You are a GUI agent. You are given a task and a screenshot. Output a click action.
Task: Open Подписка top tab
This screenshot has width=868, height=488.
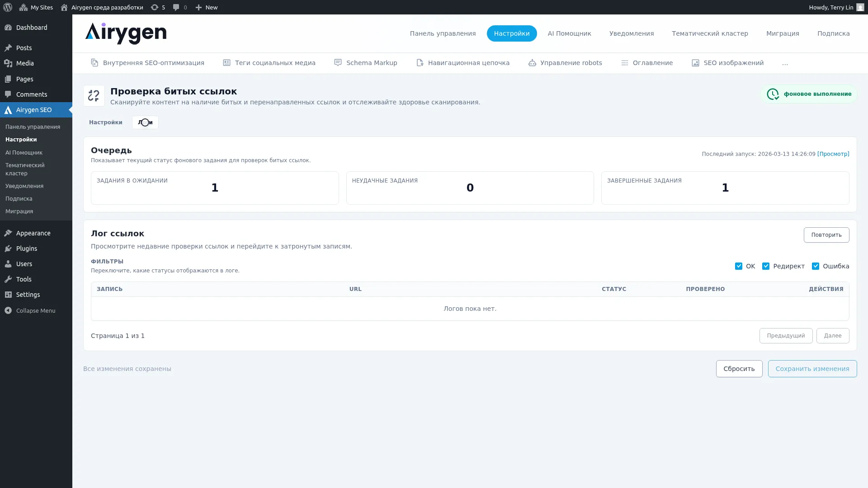[833, 33]
